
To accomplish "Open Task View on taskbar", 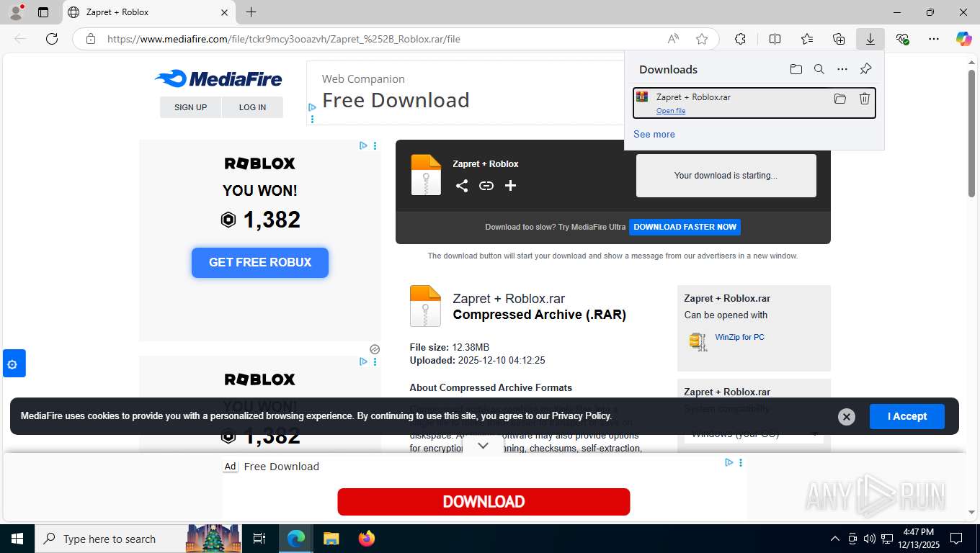I will [x=259, y=539].
